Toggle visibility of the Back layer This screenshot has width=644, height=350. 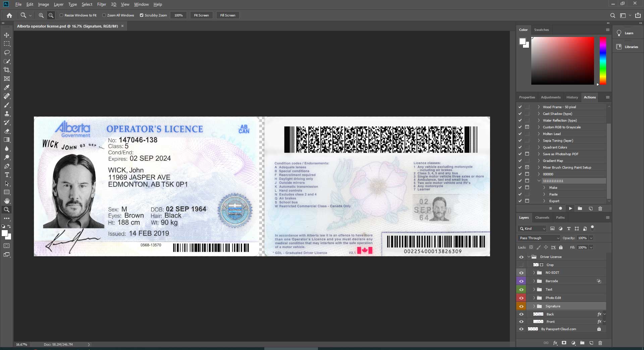(521, 314)
